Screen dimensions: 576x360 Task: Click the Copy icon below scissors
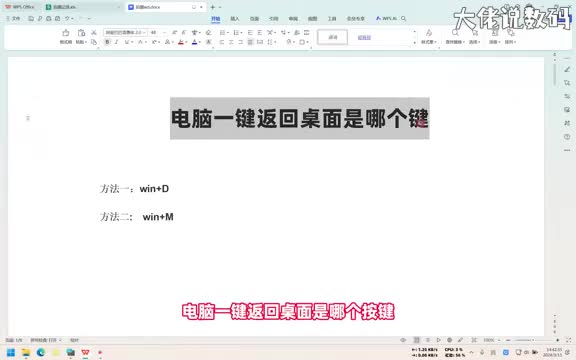coord(94,42)
